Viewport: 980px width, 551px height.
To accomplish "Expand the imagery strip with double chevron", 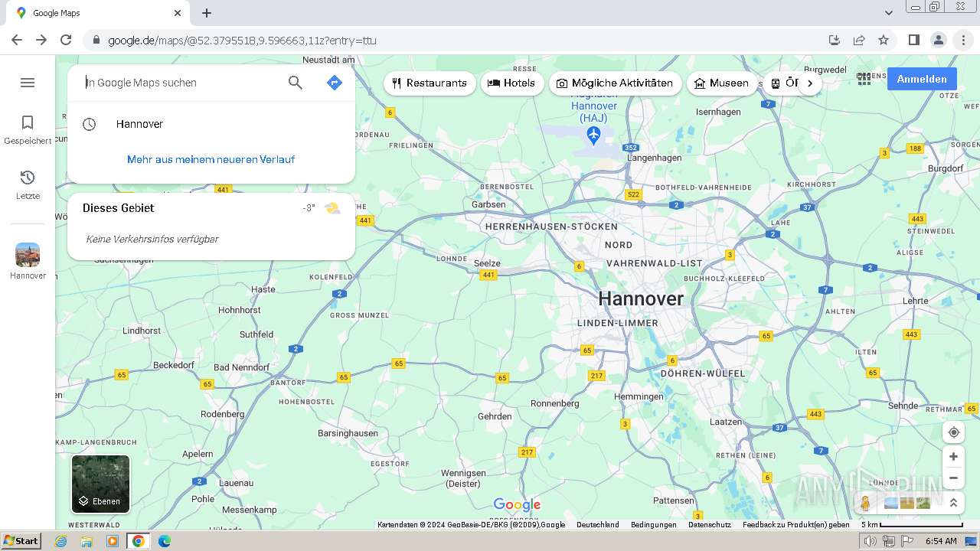I will coord(953,503).
